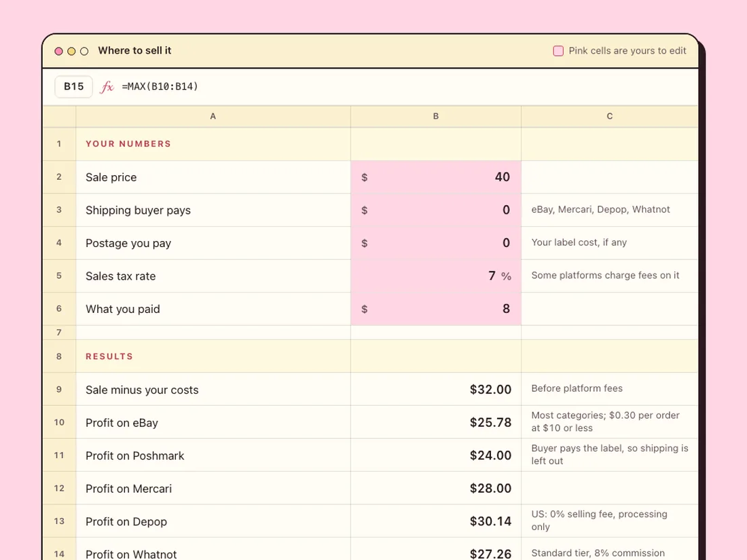Click the 'RESULTS' heading cell
The height and width of the screenshot is (560, 747).
[x=213, y=356]
